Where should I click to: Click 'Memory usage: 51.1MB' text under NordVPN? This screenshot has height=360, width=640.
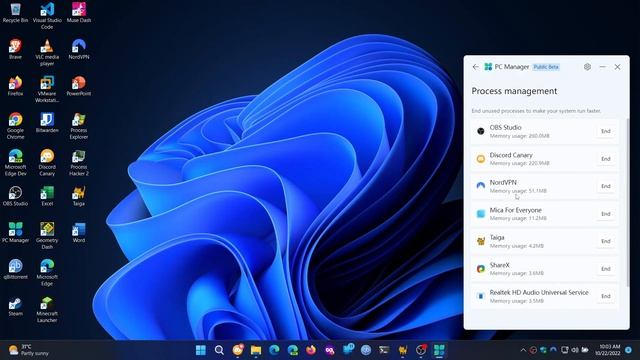pyautogui.click(x=518, y=191)
